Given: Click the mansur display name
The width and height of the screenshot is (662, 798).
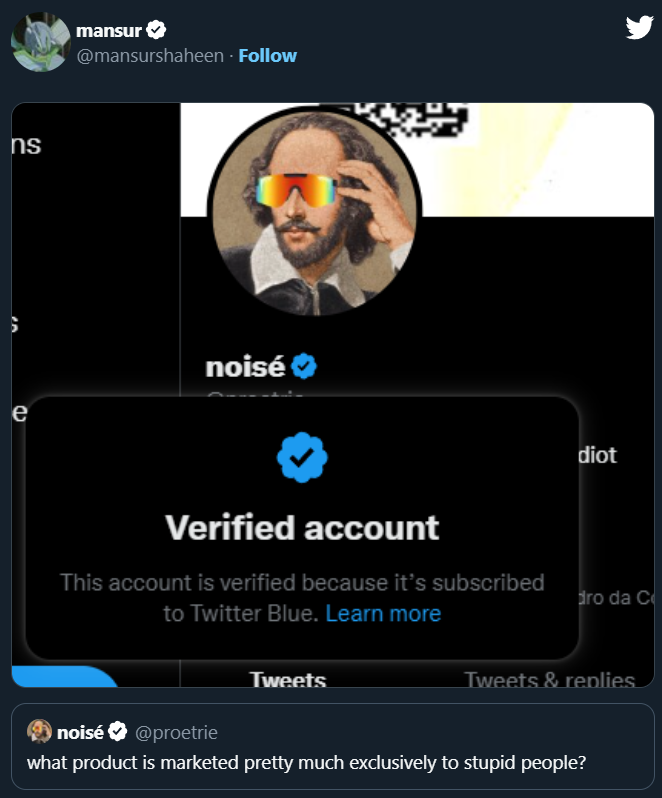Looking at the screenshot, I should (109, 31).
